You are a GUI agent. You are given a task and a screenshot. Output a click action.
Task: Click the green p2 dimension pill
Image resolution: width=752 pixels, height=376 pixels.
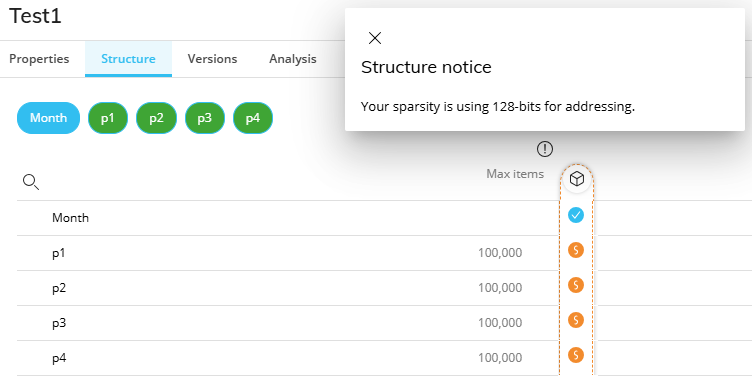click(156, 118)
